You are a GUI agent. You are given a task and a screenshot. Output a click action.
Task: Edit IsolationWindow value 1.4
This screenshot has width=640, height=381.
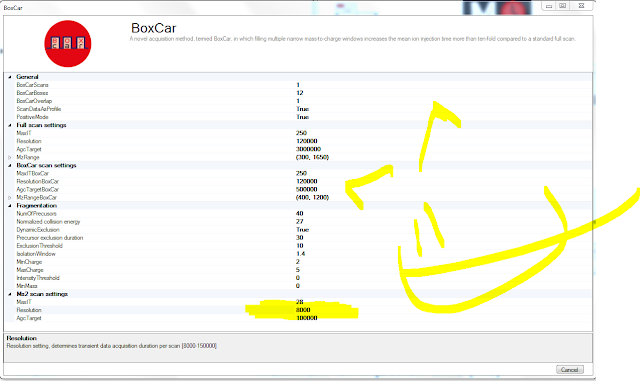coord(300,254)
